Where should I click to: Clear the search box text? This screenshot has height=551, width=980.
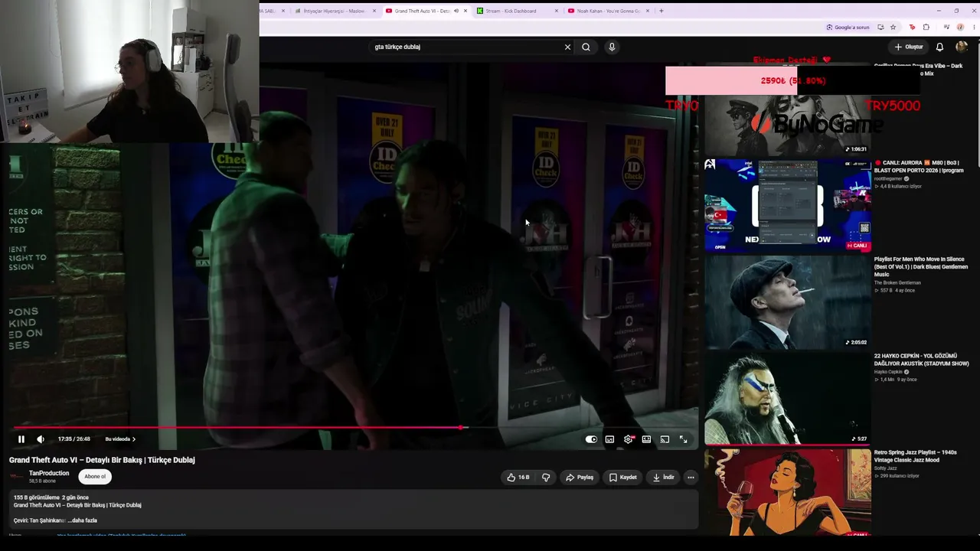coord(567,47)
